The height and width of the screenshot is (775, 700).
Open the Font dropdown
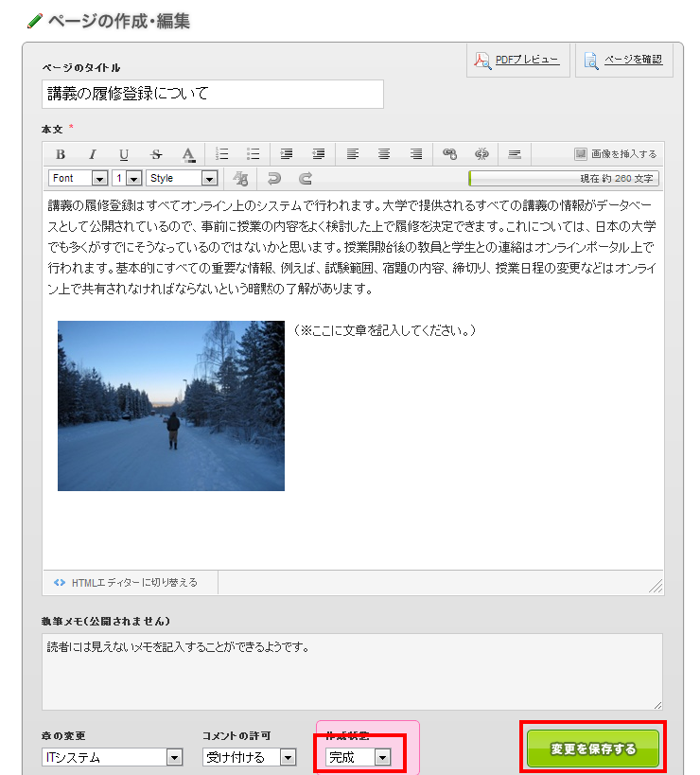tap(79, 178)
